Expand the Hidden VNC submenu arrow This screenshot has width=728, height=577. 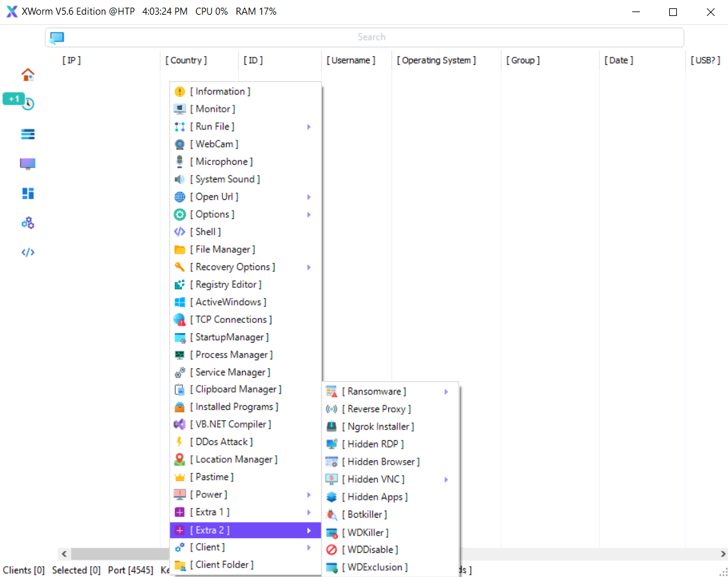[x=446, y=479]
